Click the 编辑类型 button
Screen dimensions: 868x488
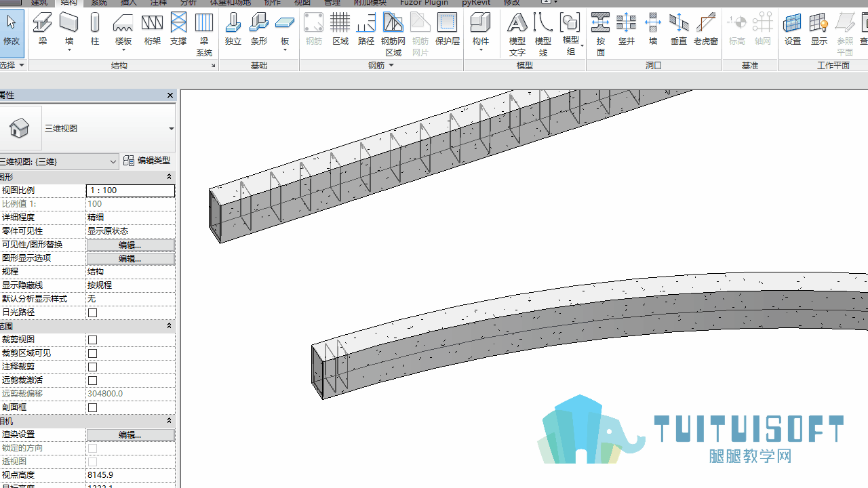(147, 161)
